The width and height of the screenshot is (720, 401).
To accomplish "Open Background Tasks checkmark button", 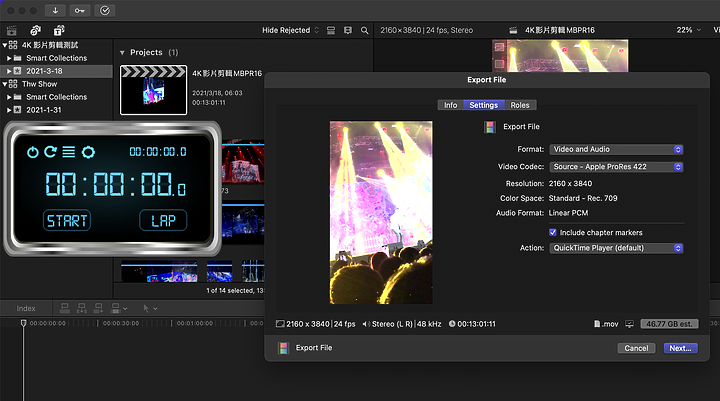I will click(x=105, y=10).
